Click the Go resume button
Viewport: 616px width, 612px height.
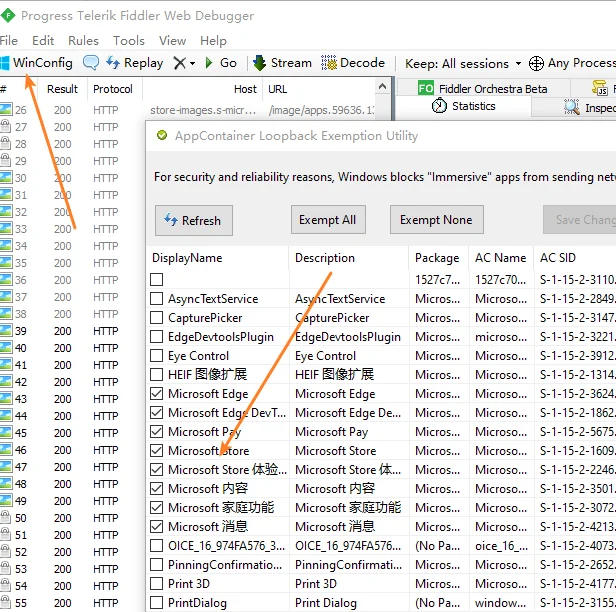point(221,63)
